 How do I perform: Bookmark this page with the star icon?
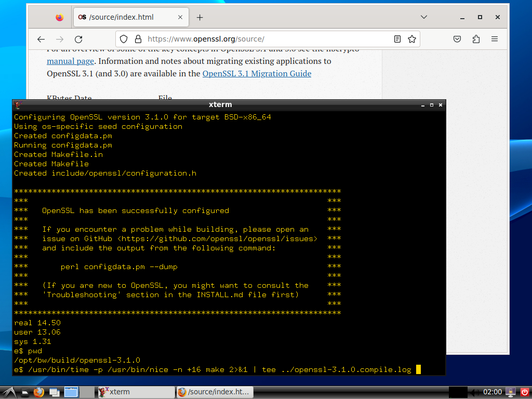[412, 39]
